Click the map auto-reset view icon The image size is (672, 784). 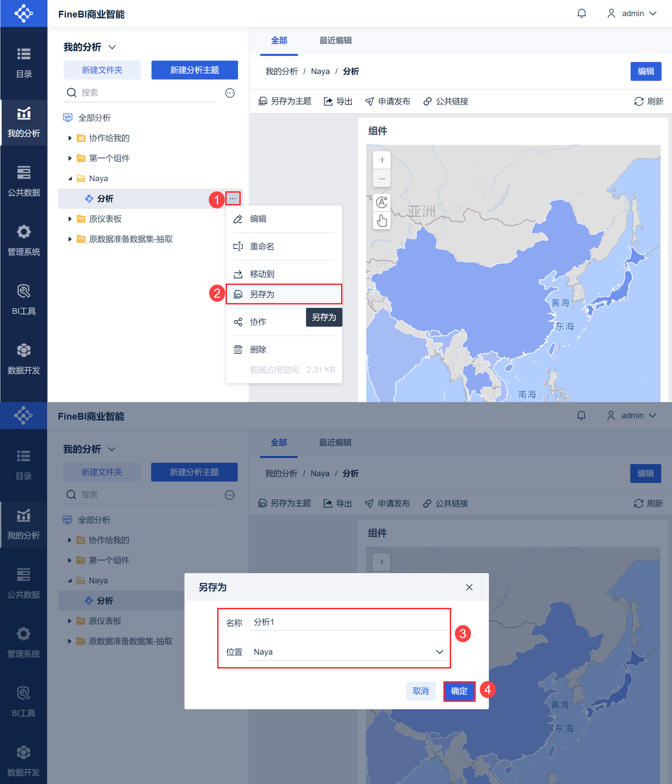(382, 202)
